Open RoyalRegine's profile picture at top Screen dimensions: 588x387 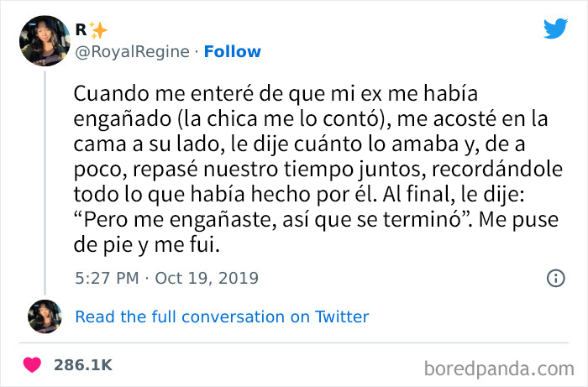[x=43, y=40]
